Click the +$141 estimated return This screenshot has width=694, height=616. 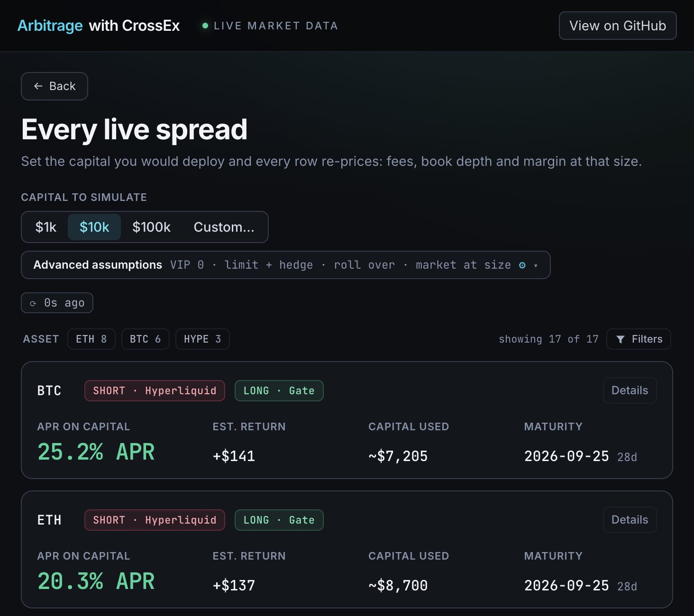tap(234, 456)
